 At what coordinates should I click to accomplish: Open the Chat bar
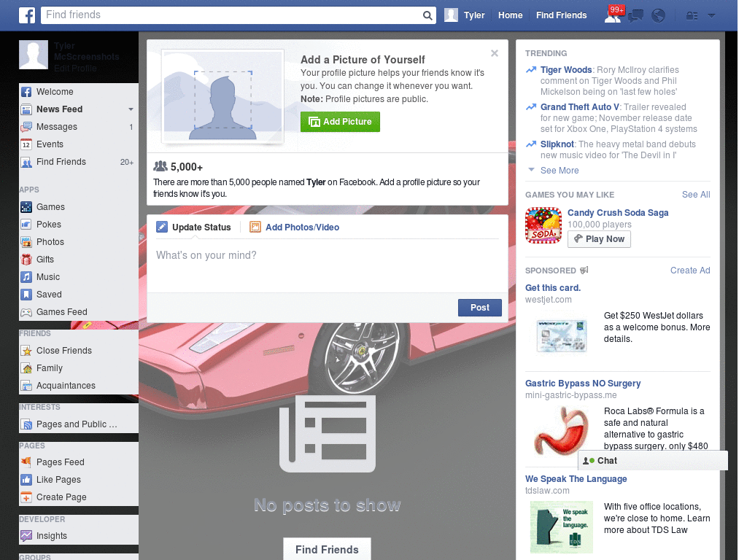pyautogui.click(x=653, y=461)
